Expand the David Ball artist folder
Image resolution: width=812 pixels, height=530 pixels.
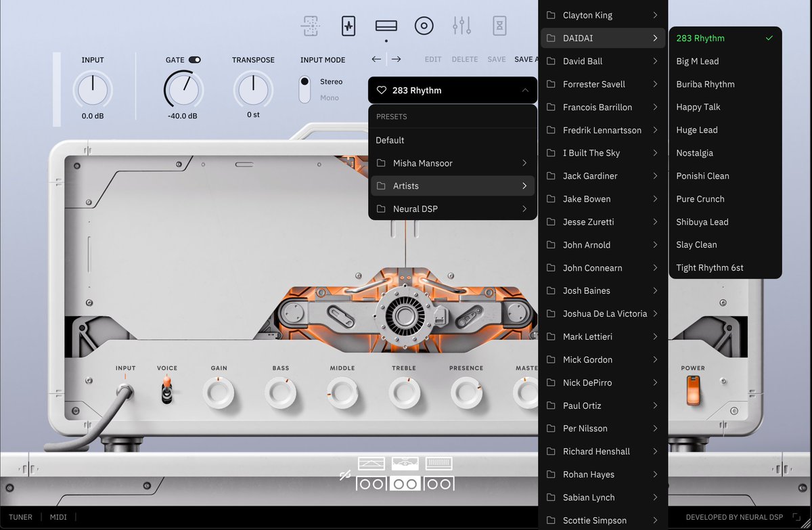pyautogui.click(x=604, y=62)
